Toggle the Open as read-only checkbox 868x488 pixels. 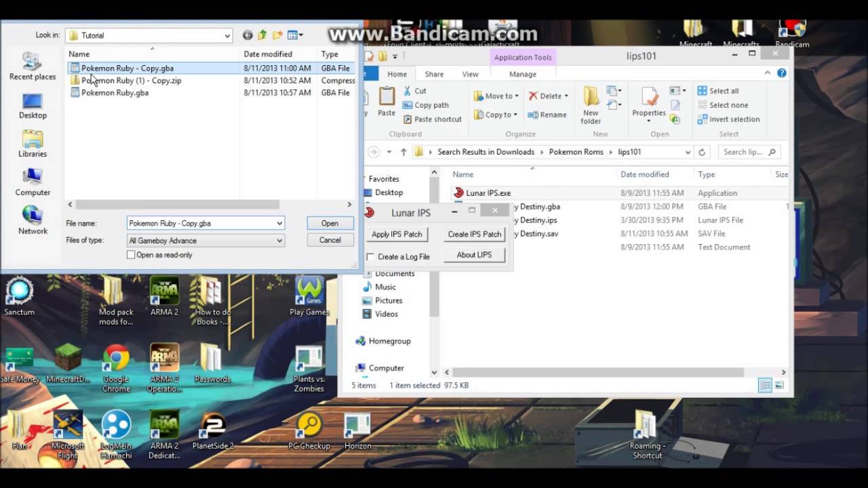pos(131,255)
